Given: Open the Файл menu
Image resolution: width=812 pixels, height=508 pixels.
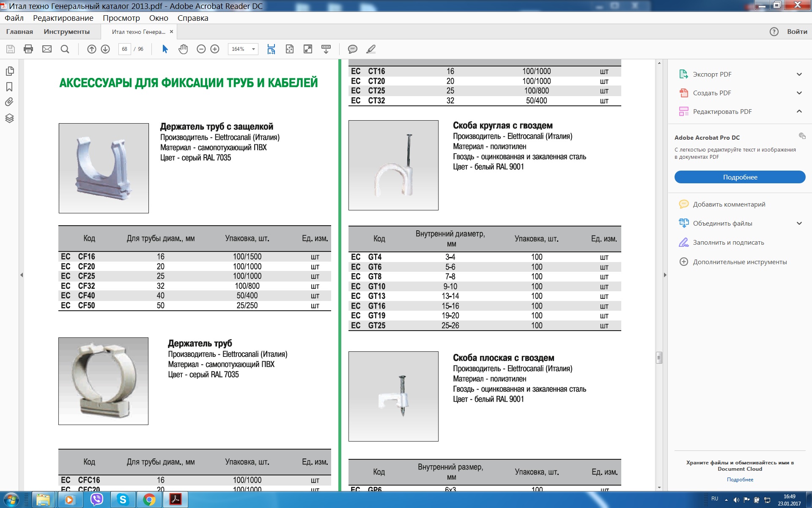Looking at the screenshot, I should point(14,18).
